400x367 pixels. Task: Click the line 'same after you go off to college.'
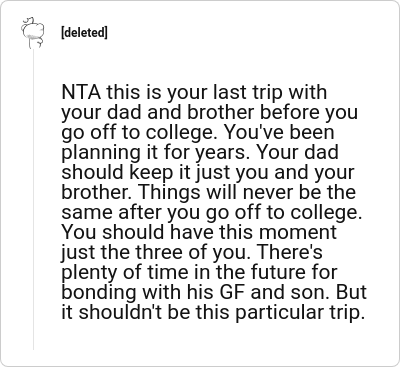212,212
